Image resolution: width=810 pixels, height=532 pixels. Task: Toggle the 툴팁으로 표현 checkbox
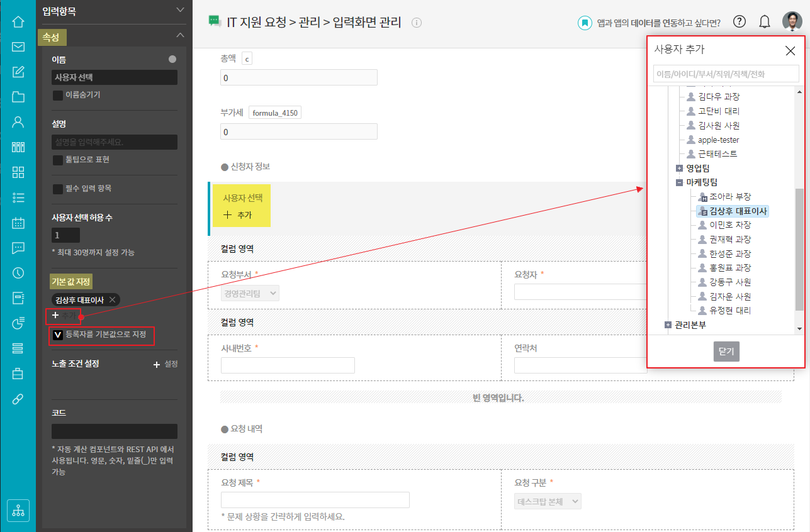tap(58, 160)
